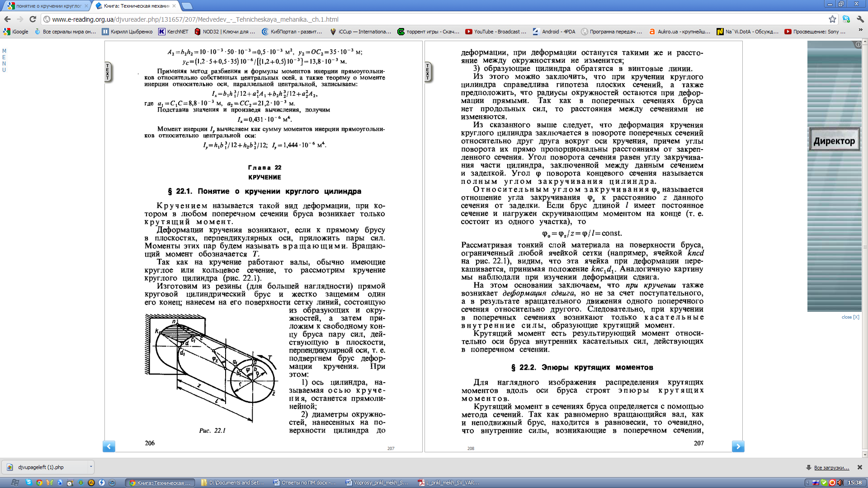Screen dimensions: 868x488
Task: Switch to L_prikl_mekh_SV_VAR PDF window
Action: (x=449, y=483)
